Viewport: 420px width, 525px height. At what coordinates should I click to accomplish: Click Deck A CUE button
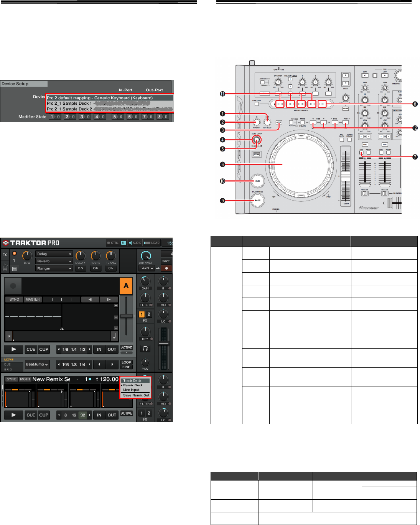point(31,349)
